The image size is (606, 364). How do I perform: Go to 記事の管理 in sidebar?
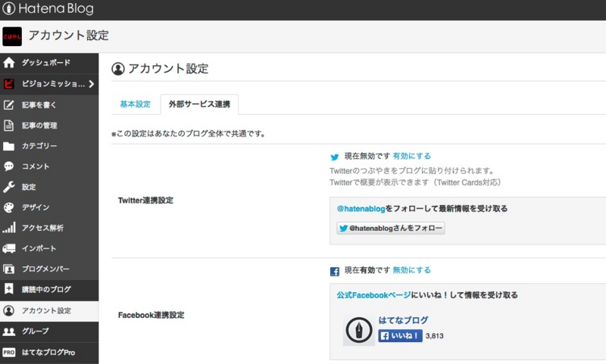[39, 126]
